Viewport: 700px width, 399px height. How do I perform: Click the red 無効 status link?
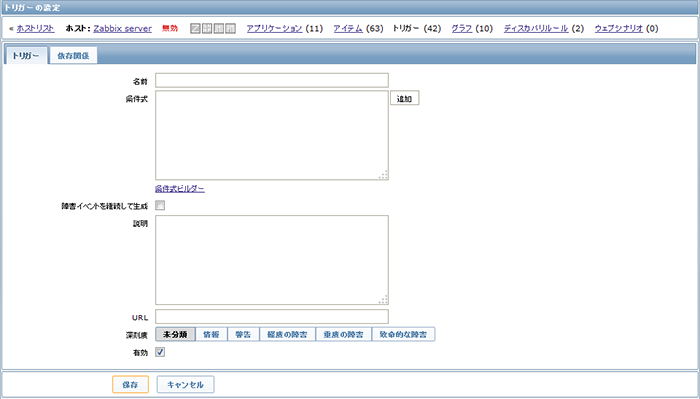point(170,29)
